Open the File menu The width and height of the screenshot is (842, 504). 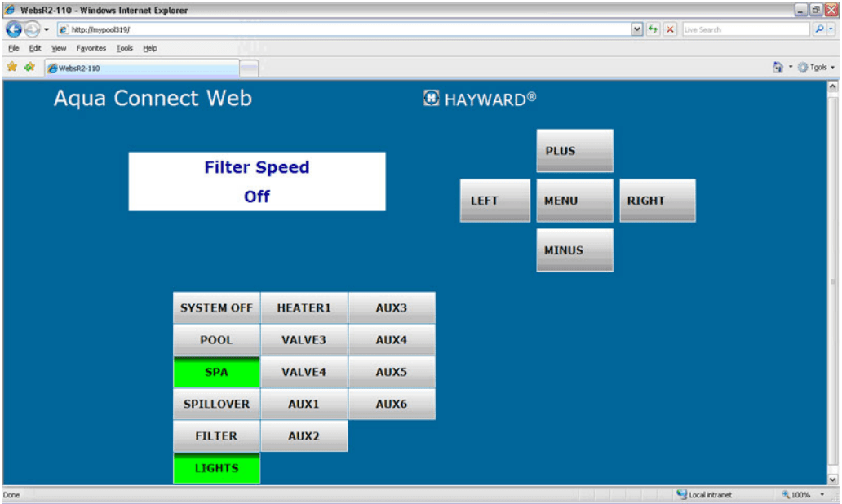pos(13,48)
